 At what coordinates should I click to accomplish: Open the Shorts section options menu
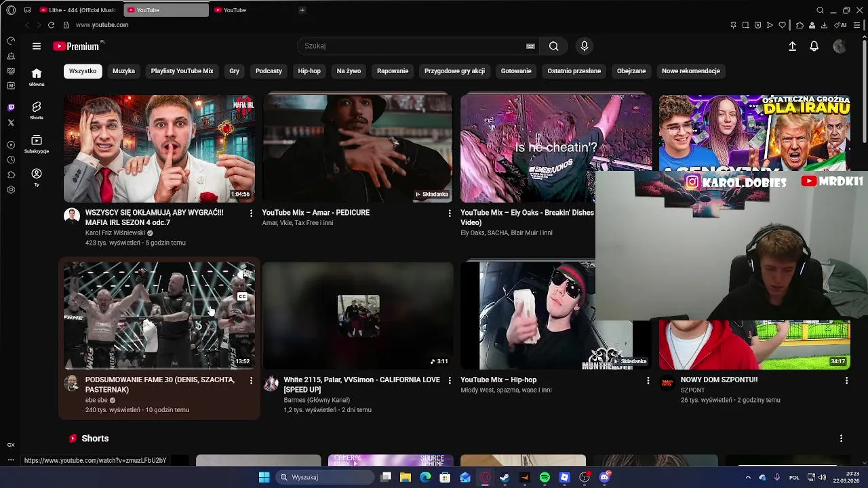pos(841,439)
